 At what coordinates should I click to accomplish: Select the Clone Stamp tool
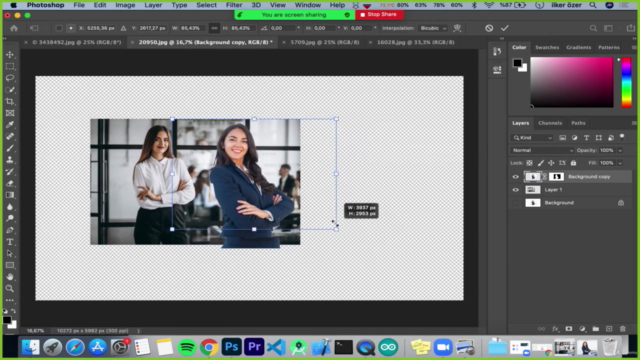pyautogui.click(x=10, y=160)
